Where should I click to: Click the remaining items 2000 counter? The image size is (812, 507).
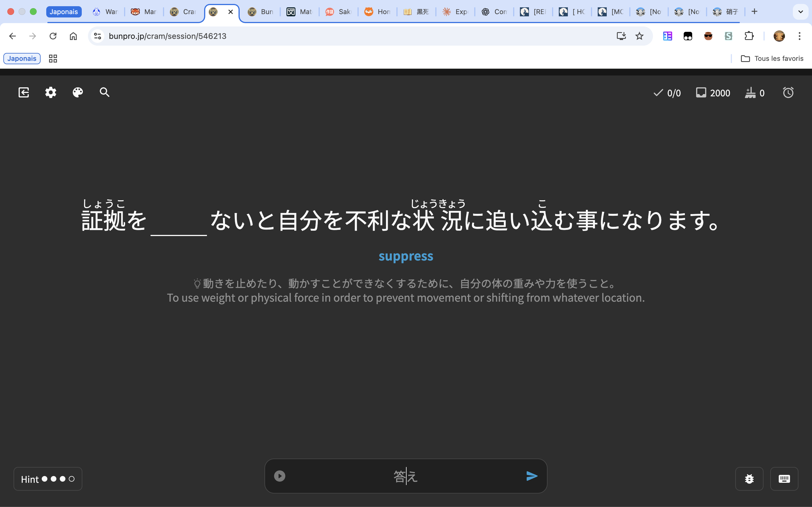point(713,93)
